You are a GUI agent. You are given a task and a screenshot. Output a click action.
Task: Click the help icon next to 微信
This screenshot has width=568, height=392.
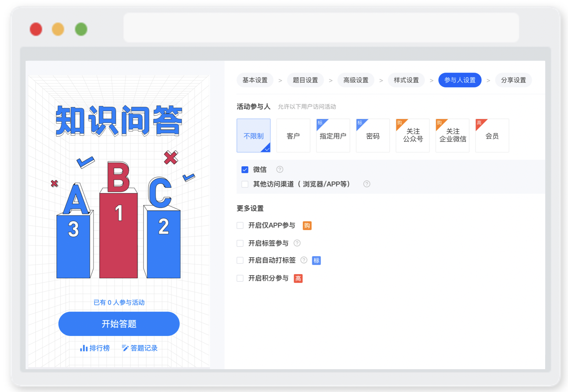click(280, 169)
